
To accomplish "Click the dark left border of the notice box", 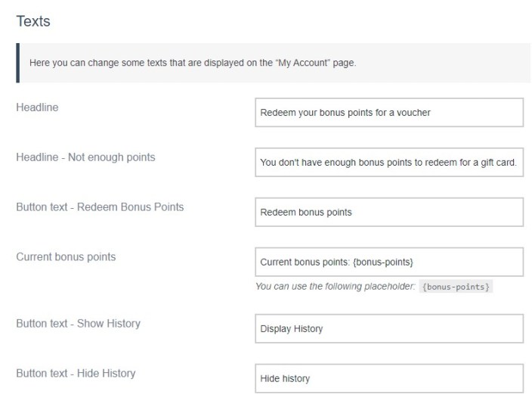I will tap(17, 63).
